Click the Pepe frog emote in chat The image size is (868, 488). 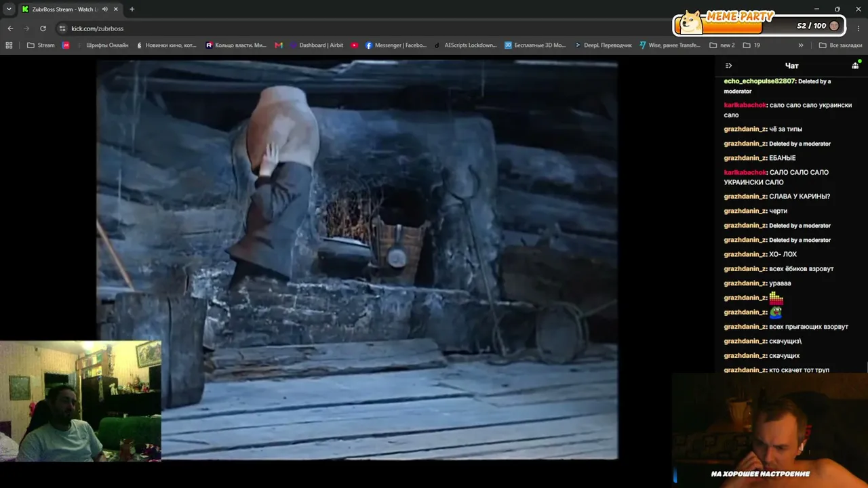coord(776,312)
